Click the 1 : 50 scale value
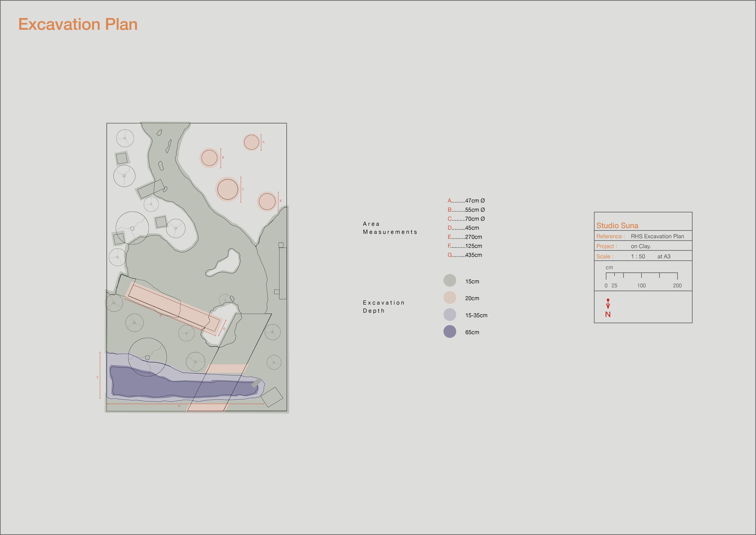The image size is (756, 535). tap(638, 256)
